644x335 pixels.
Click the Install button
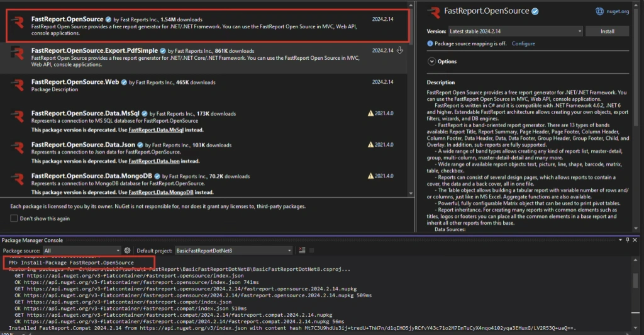607,31
